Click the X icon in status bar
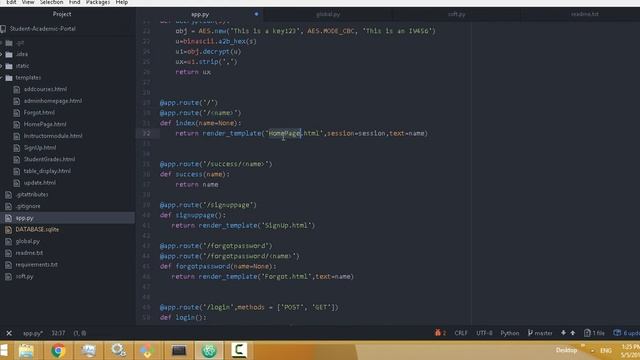This screenshot has height=360, width=640. click(x=9, y=333)
